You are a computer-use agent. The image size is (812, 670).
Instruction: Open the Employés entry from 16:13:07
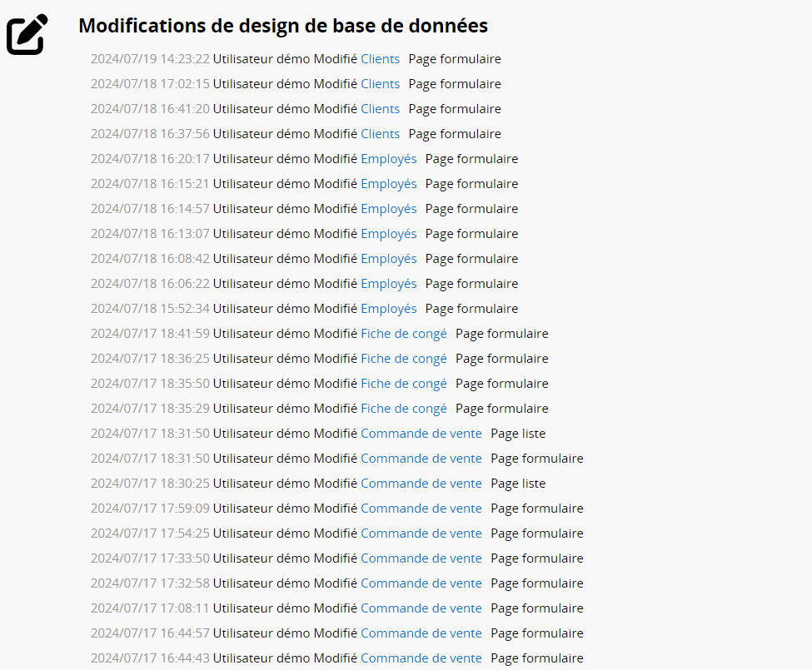[x=388, y=234]
